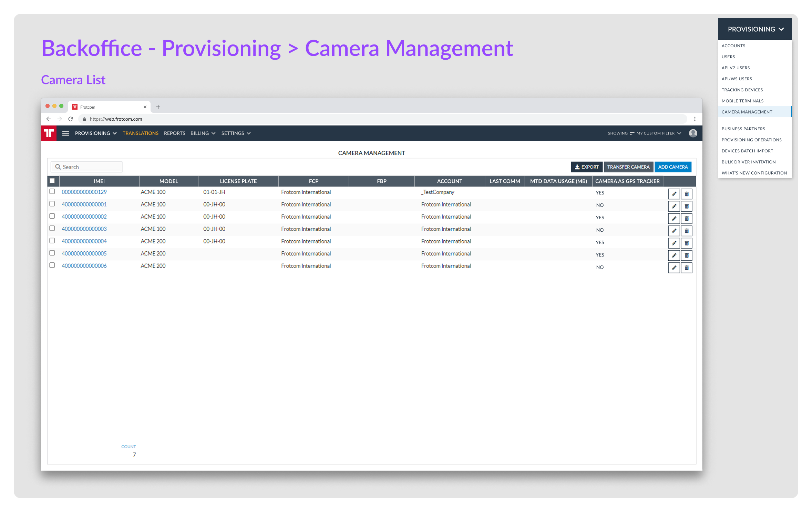Click the trash icon for camera 400000000000006
This screenshot has width=812, height=512.
click(x=686, y=268)
